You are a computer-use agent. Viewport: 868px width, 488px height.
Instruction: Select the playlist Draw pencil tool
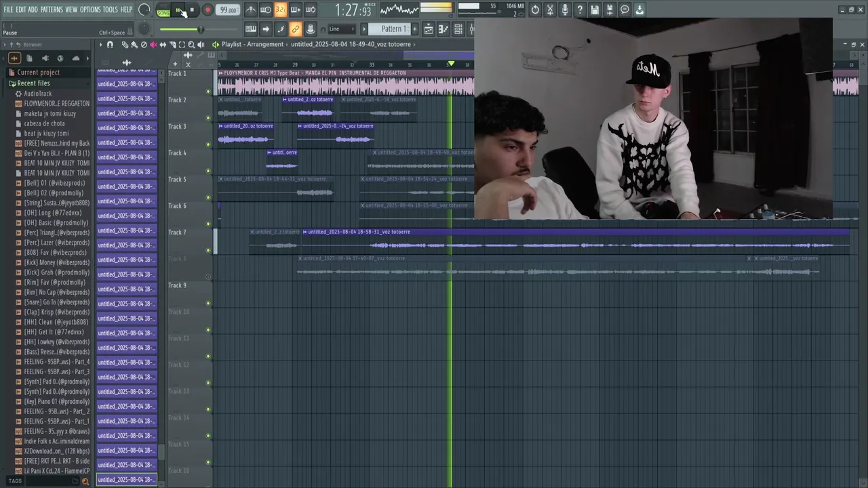point(125,45)
